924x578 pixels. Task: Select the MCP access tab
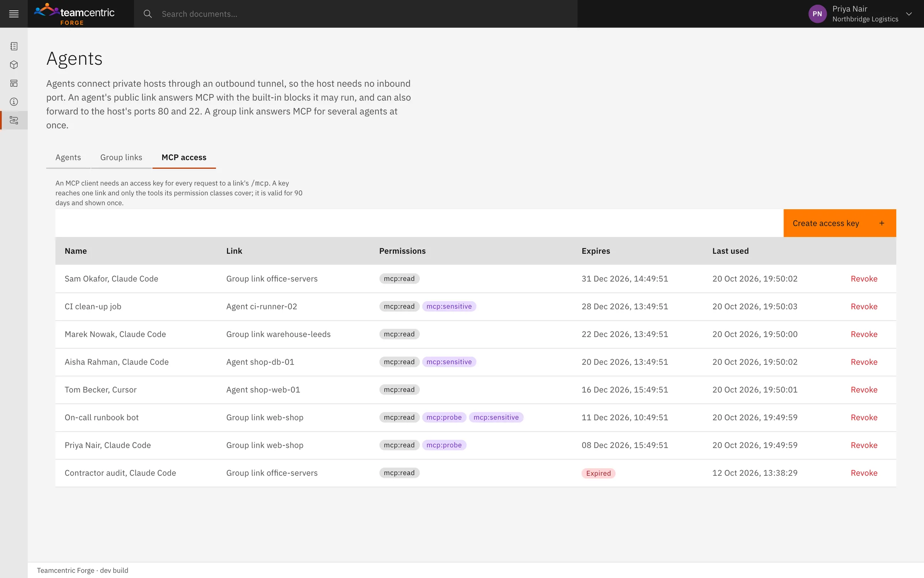184,157
